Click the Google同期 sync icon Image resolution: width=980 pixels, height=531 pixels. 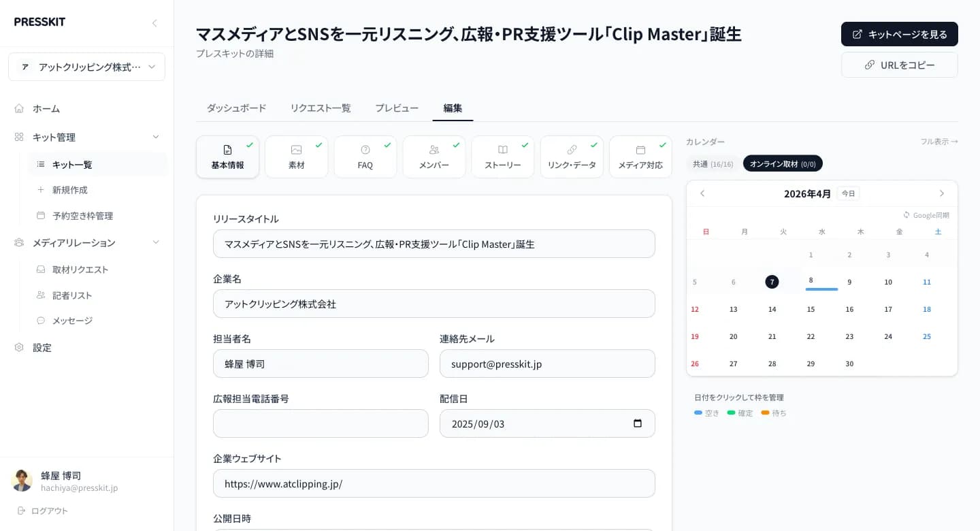[906, 215]
